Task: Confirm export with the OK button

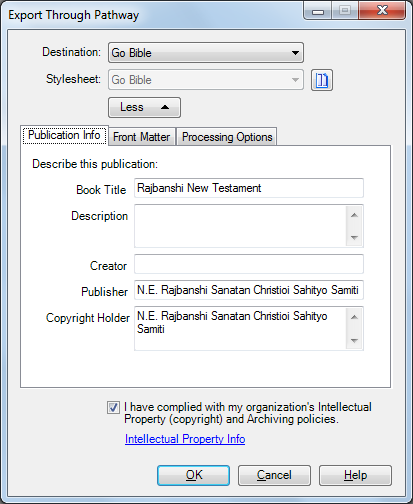Action: click(x=194, y=475)
